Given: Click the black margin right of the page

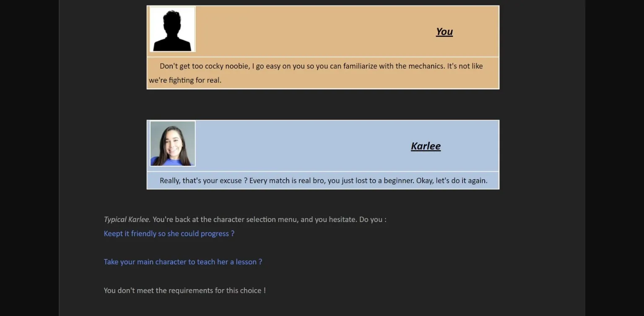Looking at the screenshot, I should point(614,158).
